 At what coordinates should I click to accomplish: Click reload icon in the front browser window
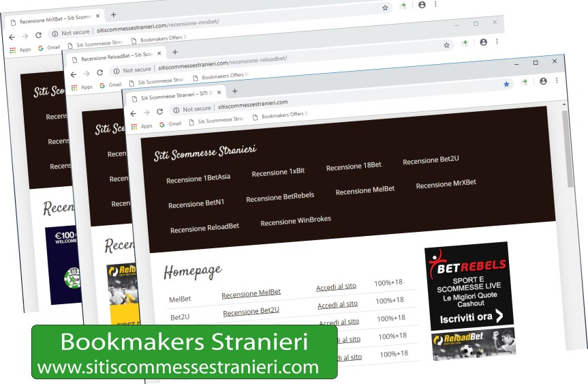159,111
